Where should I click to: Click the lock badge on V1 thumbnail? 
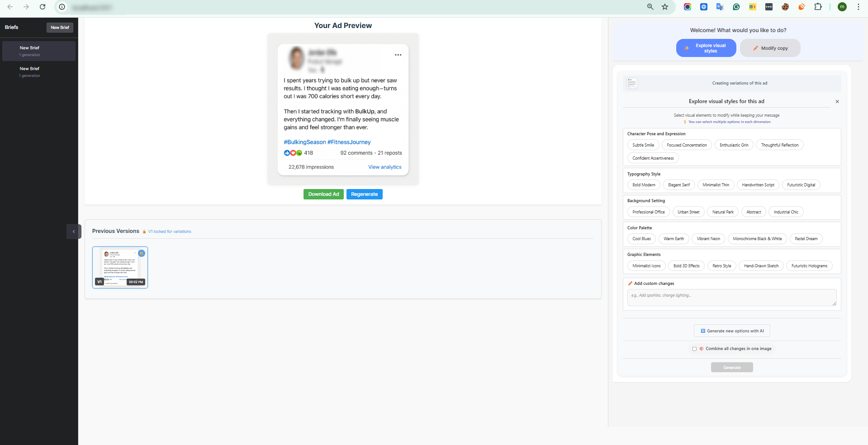tap(142, 253)
